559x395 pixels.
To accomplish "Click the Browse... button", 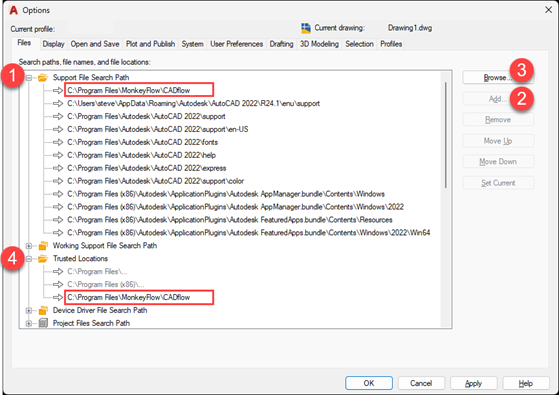I will 498,77.
